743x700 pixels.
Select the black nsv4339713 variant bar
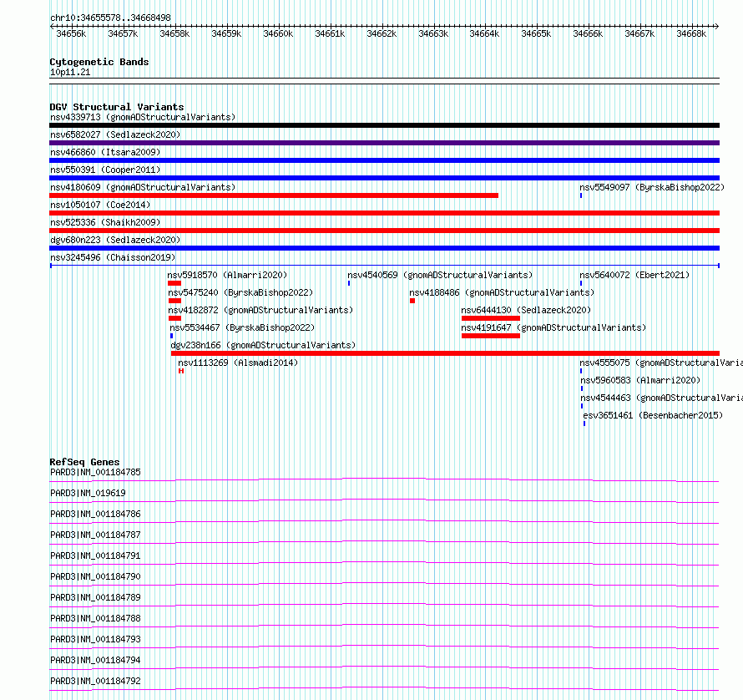tap(384, 125)
